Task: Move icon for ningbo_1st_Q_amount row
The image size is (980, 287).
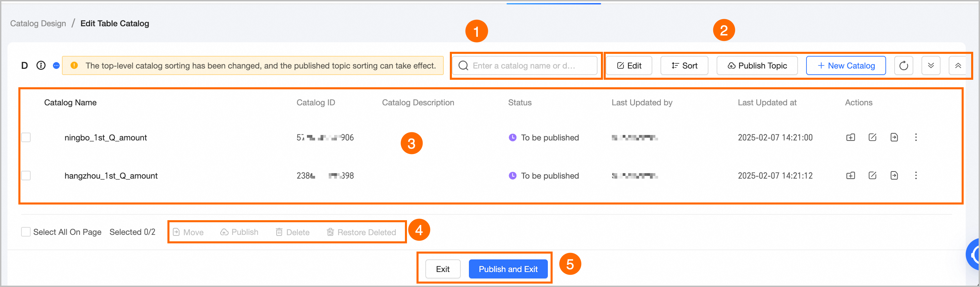Action: click(x=894, y=137)
